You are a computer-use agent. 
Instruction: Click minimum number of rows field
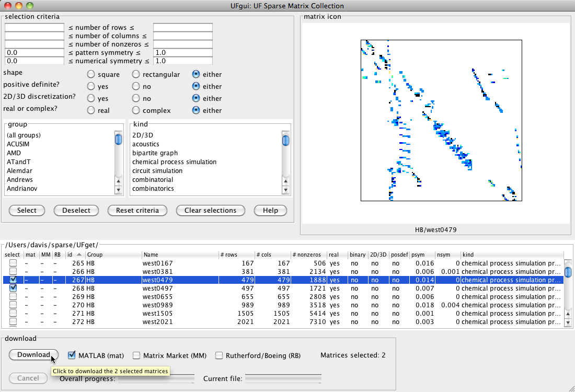coord(35,28)
